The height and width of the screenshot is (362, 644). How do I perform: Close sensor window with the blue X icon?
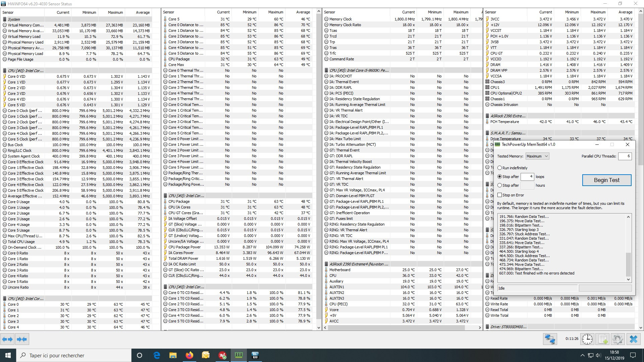tap(633, 339)
